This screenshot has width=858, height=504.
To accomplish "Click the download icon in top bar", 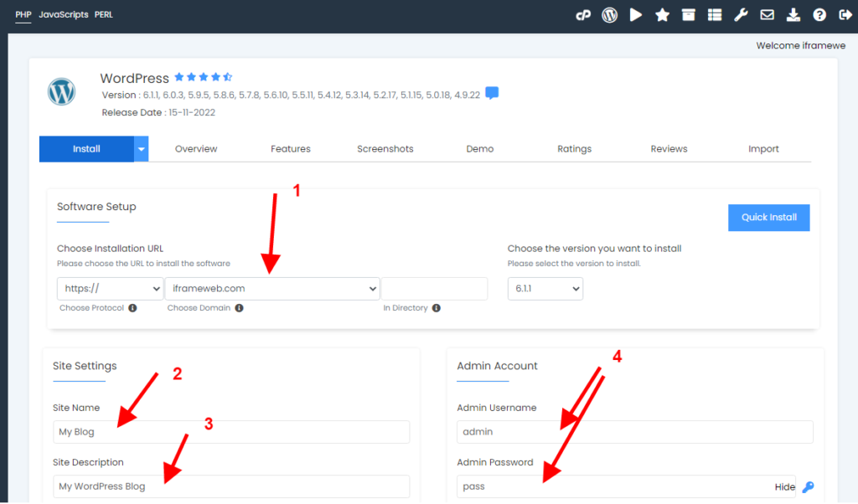I will pos(793,15).
